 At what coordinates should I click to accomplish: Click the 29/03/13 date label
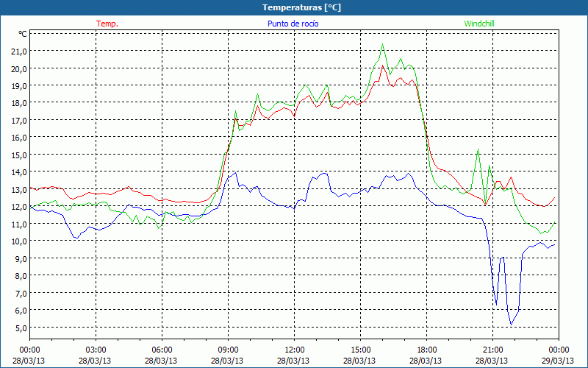click(x=558, y=361)
